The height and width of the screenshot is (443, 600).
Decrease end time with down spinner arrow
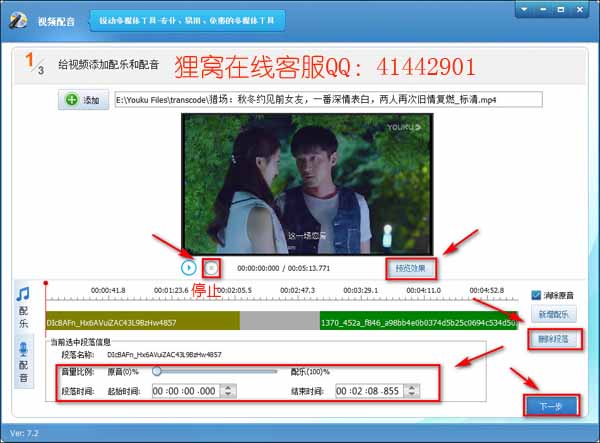pyautogui.click(x=412, y=394)
